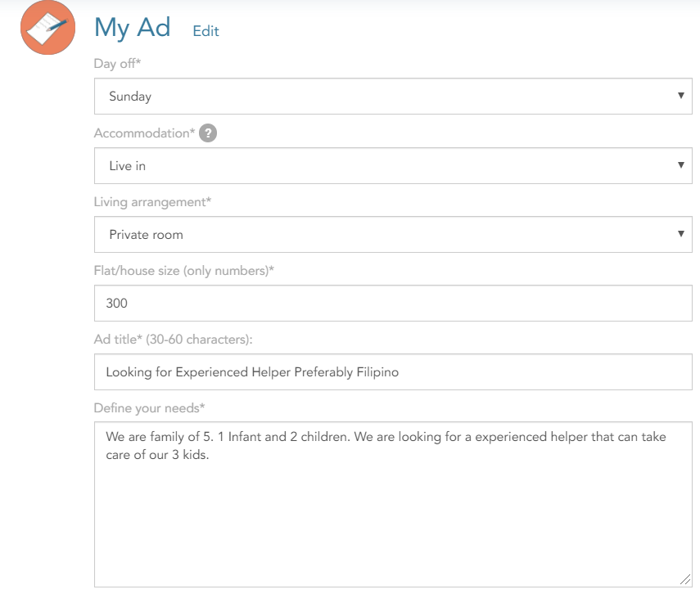This screenshot has width=700, height=594.
Task: Click into the Ad title text field
Action: [393, 371]
